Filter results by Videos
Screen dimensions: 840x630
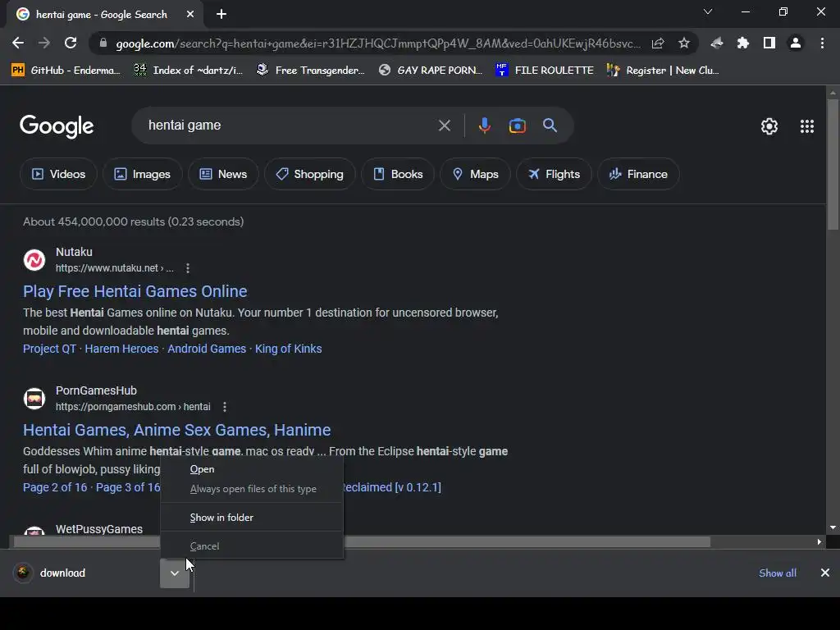pyautogui.click(x=58, y=174)
